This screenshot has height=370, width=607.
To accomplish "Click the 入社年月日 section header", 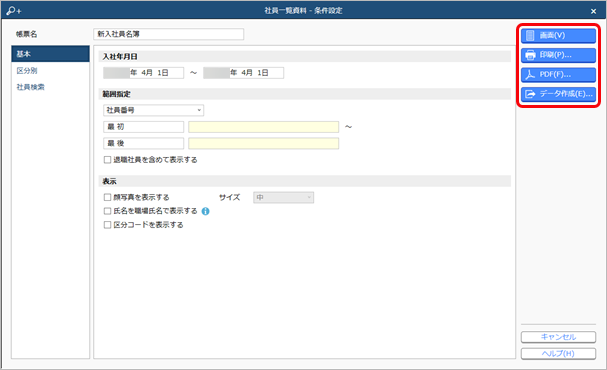I will [305, 57].
